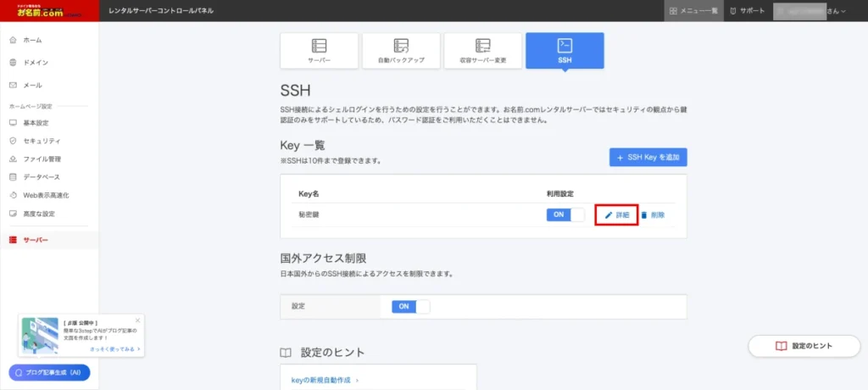
Task: Click the SSH Key を追加 button
Action: point(648,157)
